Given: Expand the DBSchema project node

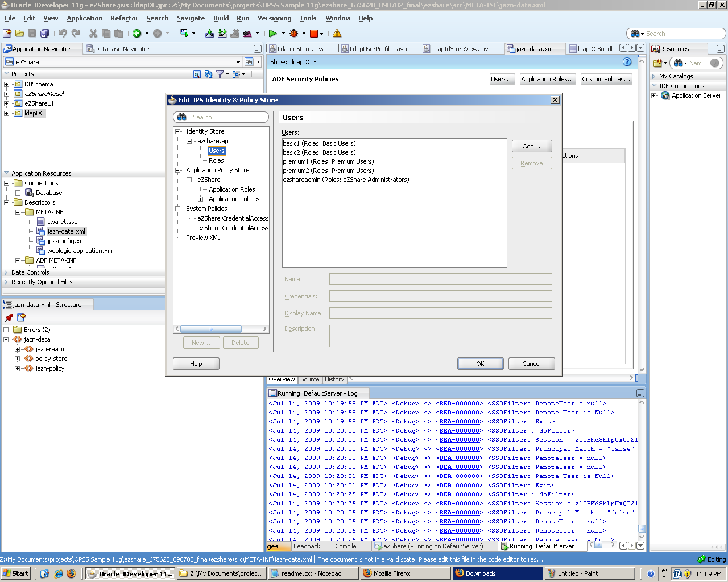Looking at the screenshot, I should [7, 84].
